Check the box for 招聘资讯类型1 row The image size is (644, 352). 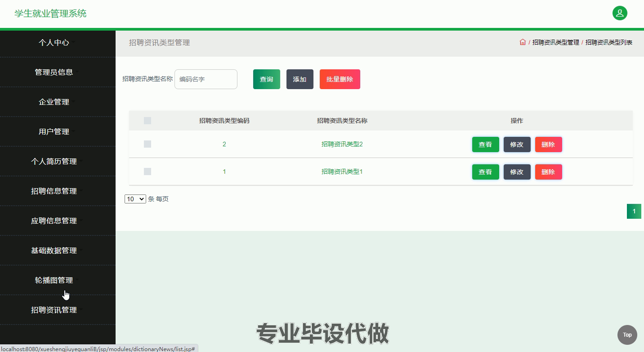[148, 171]
